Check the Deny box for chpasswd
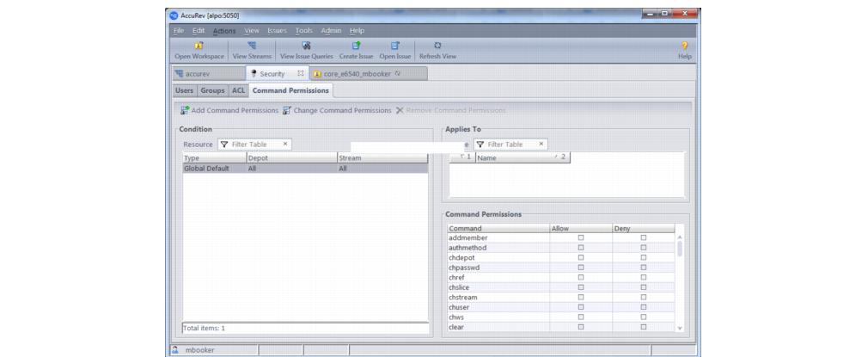Screen dimensions: 868x357 tap(643, 268)
